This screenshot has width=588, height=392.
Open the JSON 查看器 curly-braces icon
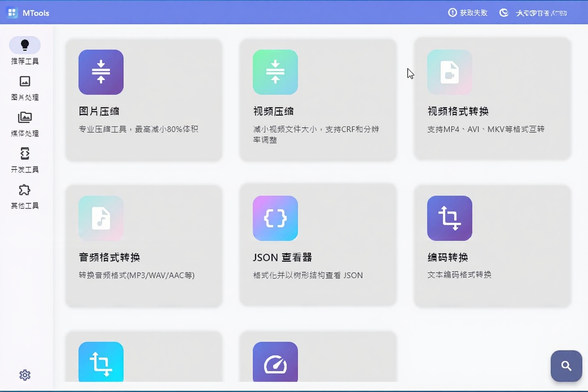point(275,218)
